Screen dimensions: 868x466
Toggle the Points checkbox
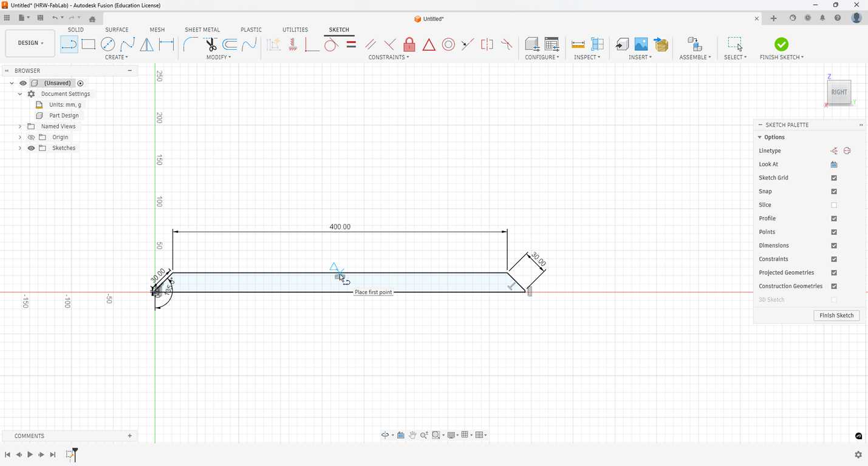[834, 232]
